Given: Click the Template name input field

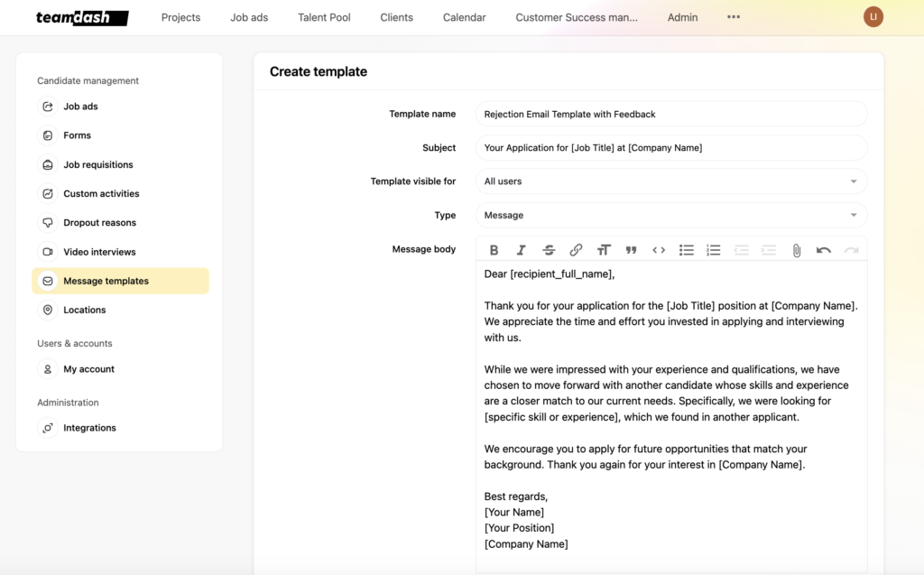Looking at the screenshot, I should 670,114.
